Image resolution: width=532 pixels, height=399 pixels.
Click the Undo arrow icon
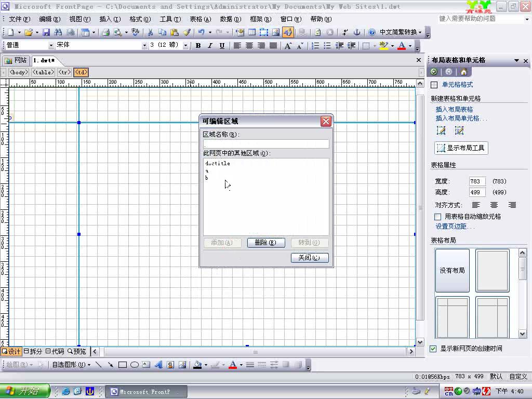point(202,32)
